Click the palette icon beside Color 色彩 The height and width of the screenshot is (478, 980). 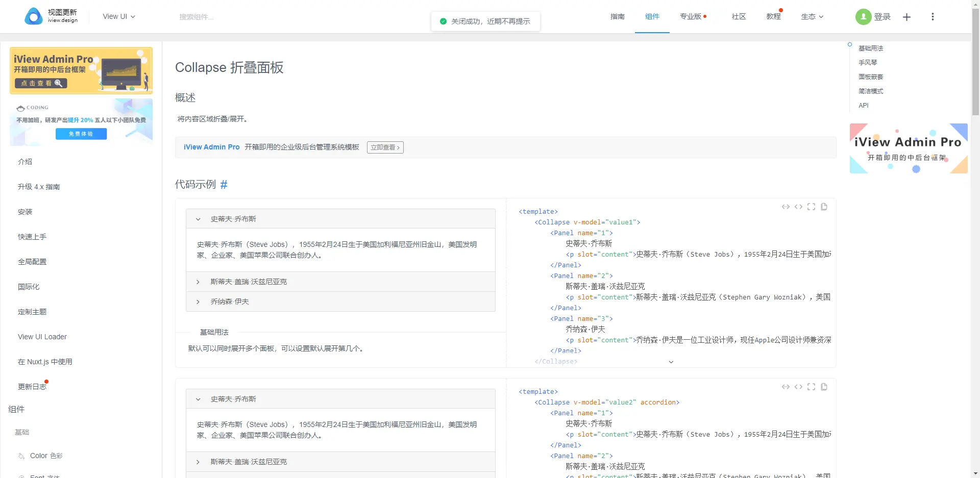click(x=21, y=456)
